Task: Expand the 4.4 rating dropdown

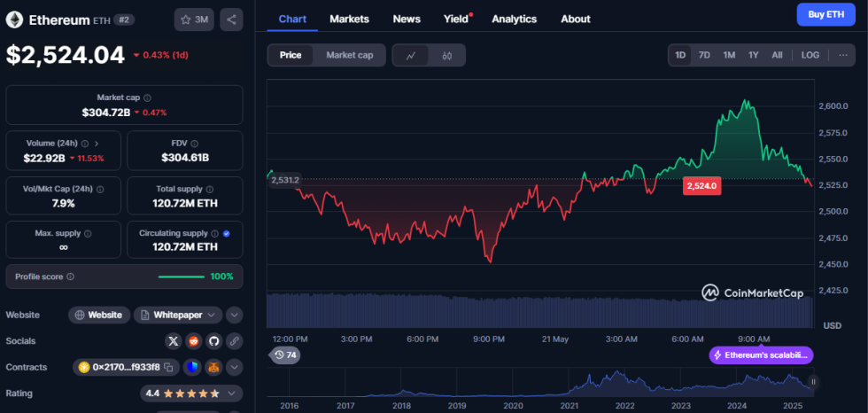Action: click(x=191, y=394)
